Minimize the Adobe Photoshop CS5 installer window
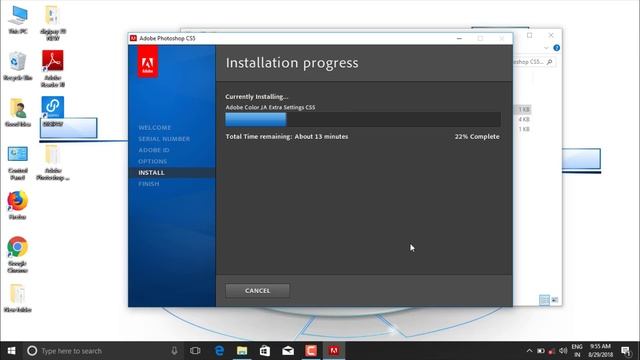Viewport: 640px width, 360px height. click(459, 38)
